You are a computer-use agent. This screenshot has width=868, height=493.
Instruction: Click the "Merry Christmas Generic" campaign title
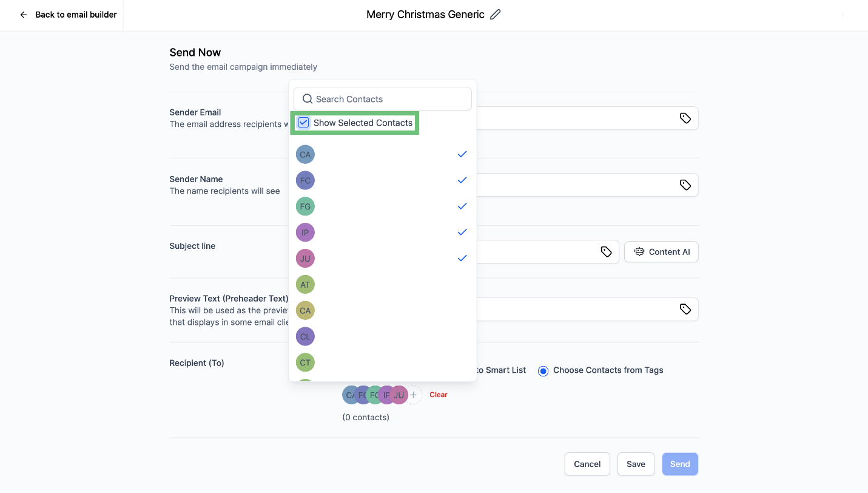(425, 15)
